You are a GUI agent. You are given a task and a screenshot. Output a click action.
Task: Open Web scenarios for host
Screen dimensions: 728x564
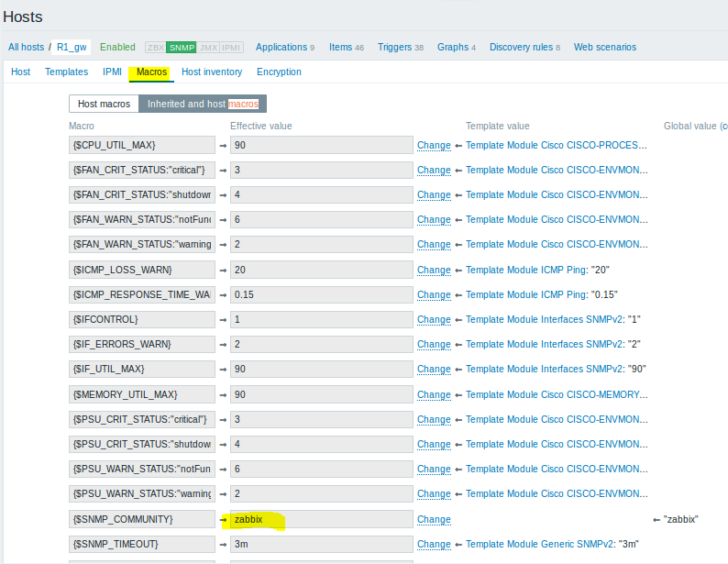605,47
